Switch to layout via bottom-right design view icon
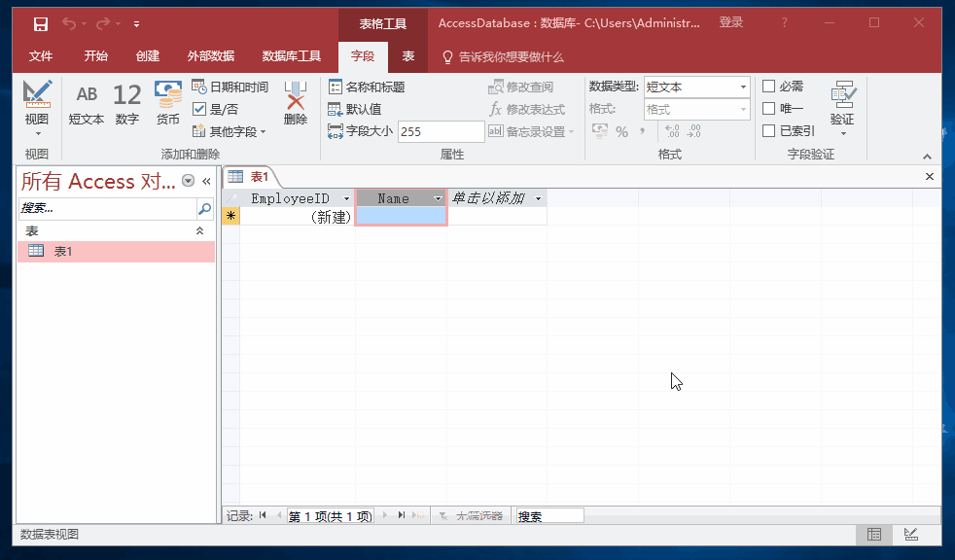 tap(910, 535)
